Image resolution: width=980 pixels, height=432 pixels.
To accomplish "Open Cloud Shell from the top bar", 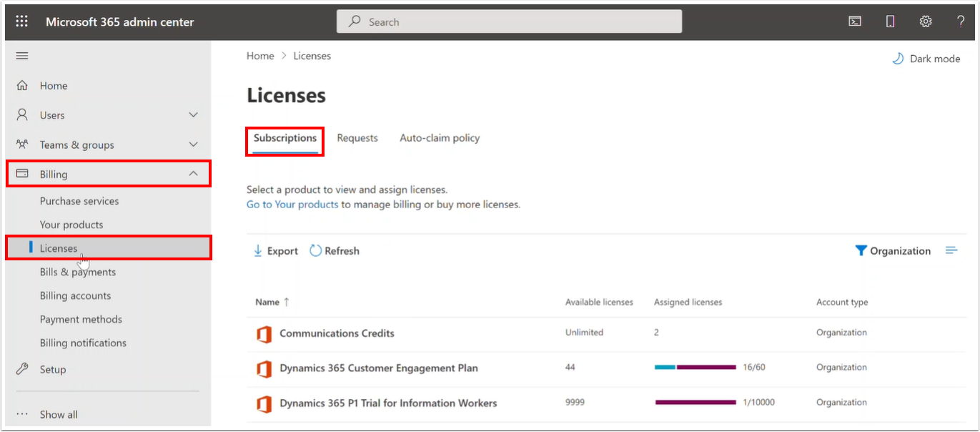I will click(854, 21).
